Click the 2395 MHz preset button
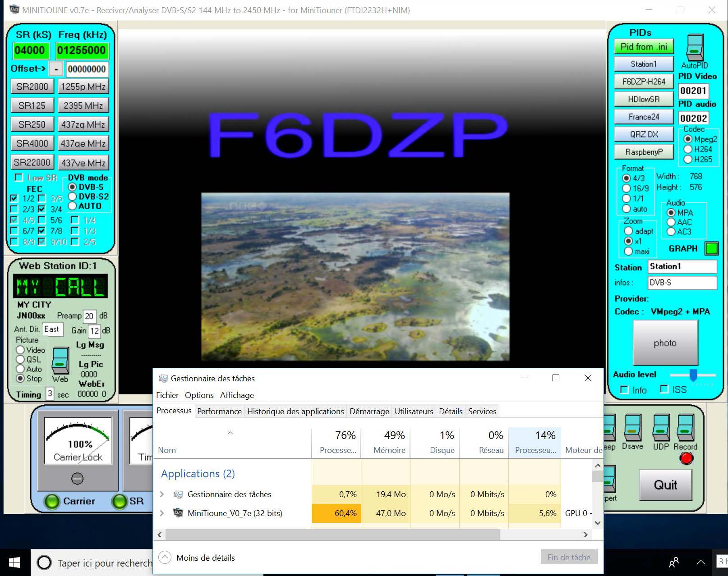The width and height of the screenshot is (728, 576). point(83,105)
